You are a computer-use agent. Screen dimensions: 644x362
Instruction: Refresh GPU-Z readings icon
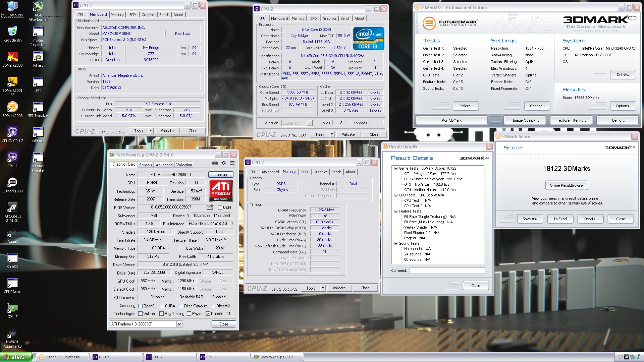[x=223, y=163]
